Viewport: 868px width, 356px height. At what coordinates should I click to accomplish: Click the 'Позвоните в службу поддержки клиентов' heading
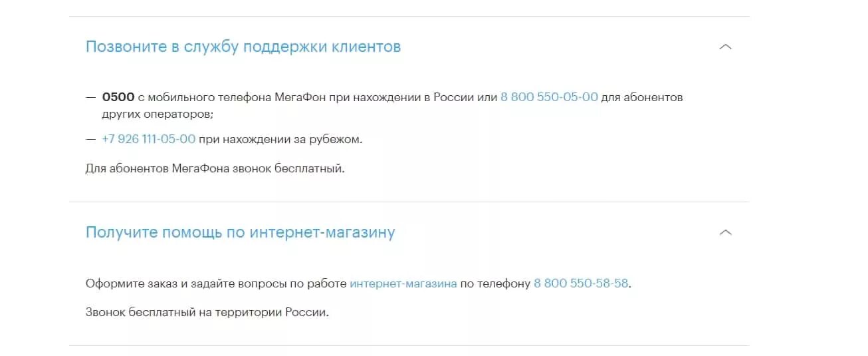(x=243, y=47)
